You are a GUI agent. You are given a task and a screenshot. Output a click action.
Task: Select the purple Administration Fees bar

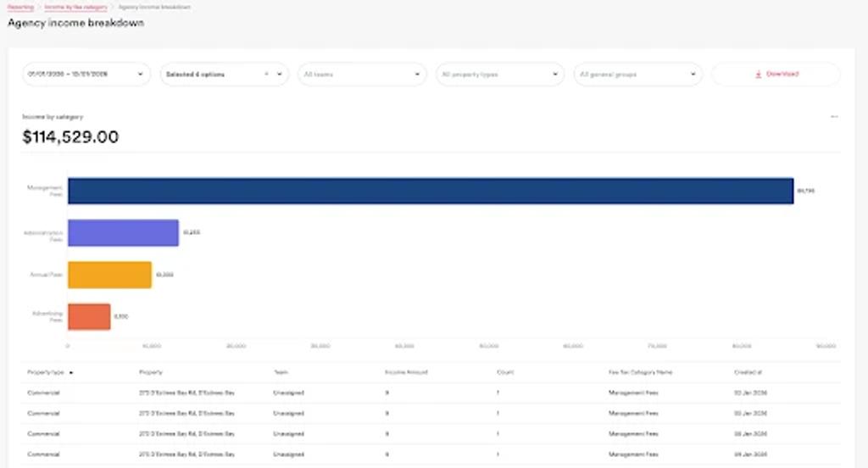click(124, 232)
